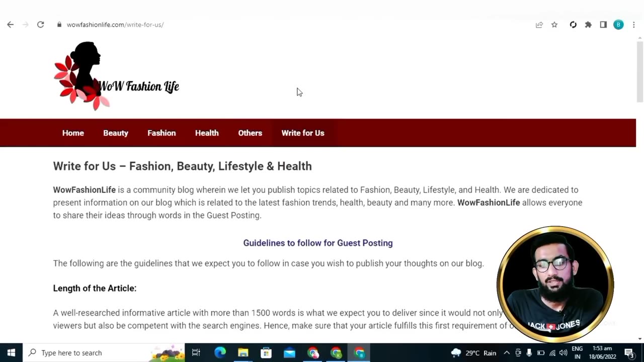Open the Fashion menu item
The image size is (644, 362).
pyautogui.click(x=162, y=133)
